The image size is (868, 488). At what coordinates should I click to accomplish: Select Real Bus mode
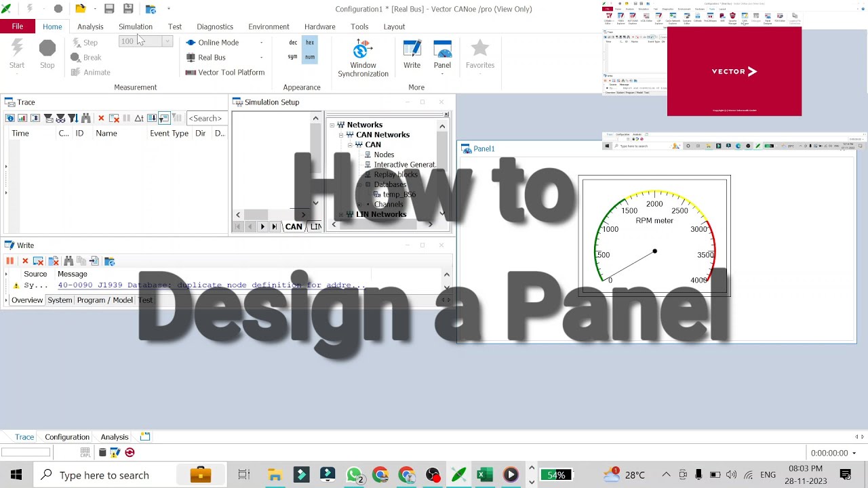tap(205, 58)
